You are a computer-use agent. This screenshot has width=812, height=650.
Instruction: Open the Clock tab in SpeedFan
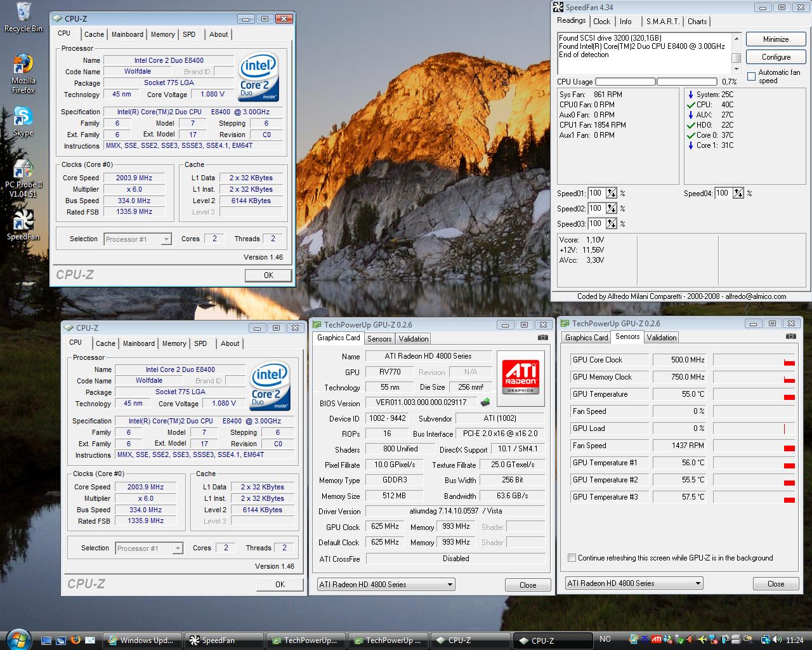tap(602, 22)
